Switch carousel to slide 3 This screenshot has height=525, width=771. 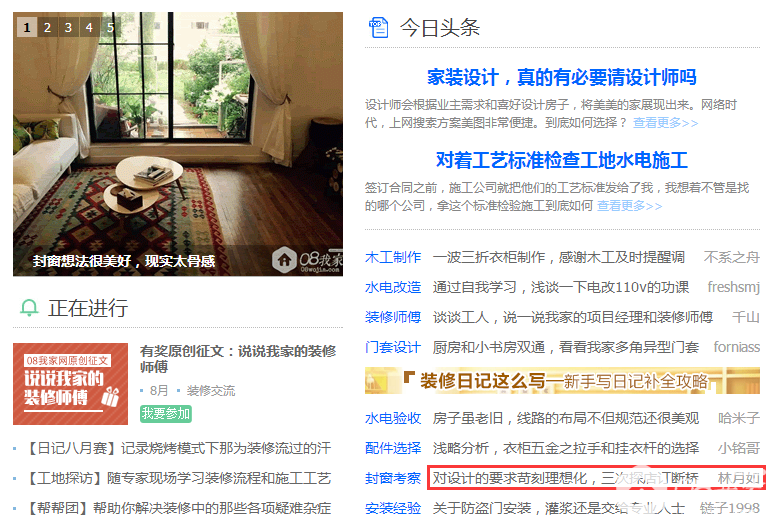click(x=68, y=28)
